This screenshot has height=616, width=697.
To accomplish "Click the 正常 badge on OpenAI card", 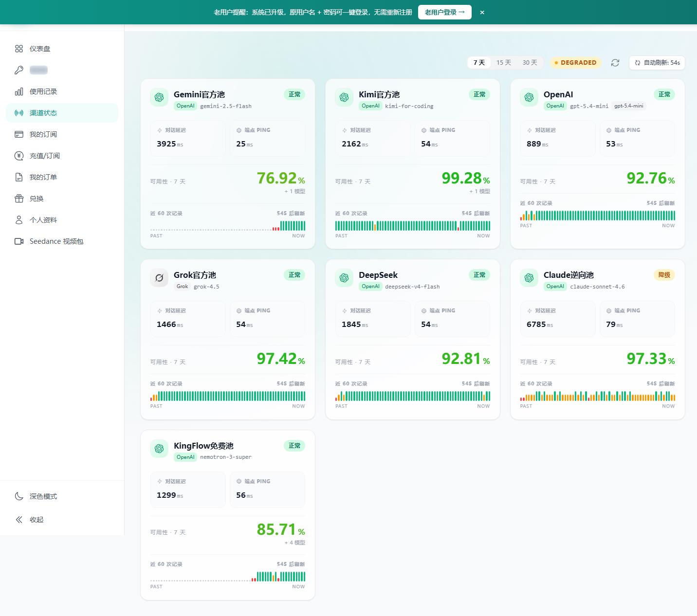I will [664, 94].
